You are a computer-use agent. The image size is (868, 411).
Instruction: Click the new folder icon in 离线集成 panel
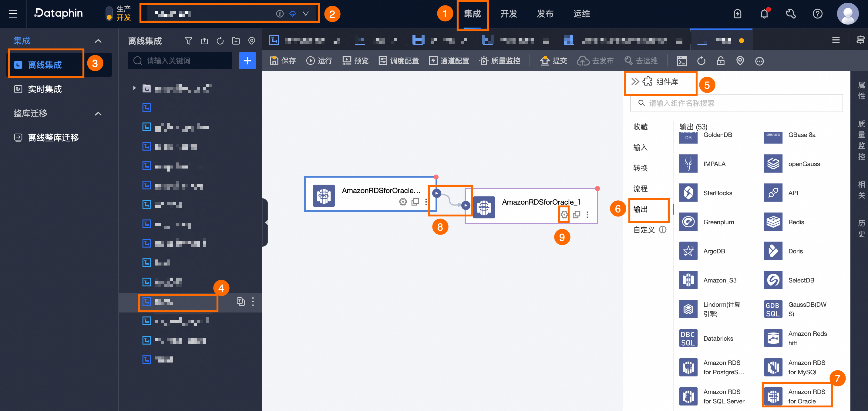[236, 41]
